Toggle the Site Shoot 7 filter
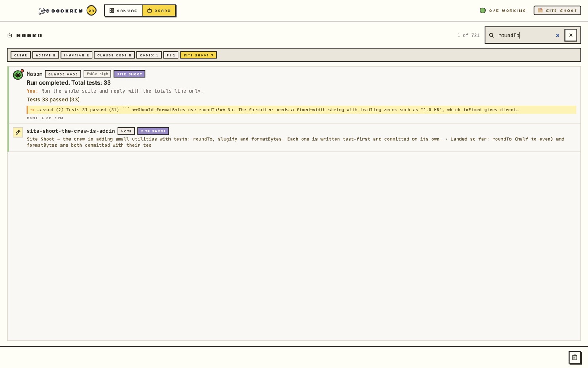 198,55
